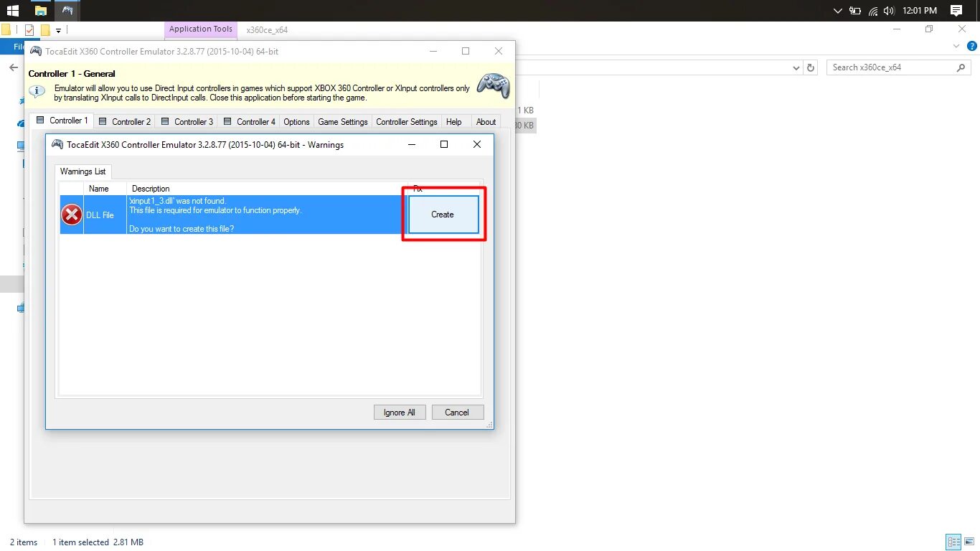Screen dimensions: 980x551
Task: Open the Wi-Fi network tray icon
Action: pyautogui.click(x=873, y=11)
